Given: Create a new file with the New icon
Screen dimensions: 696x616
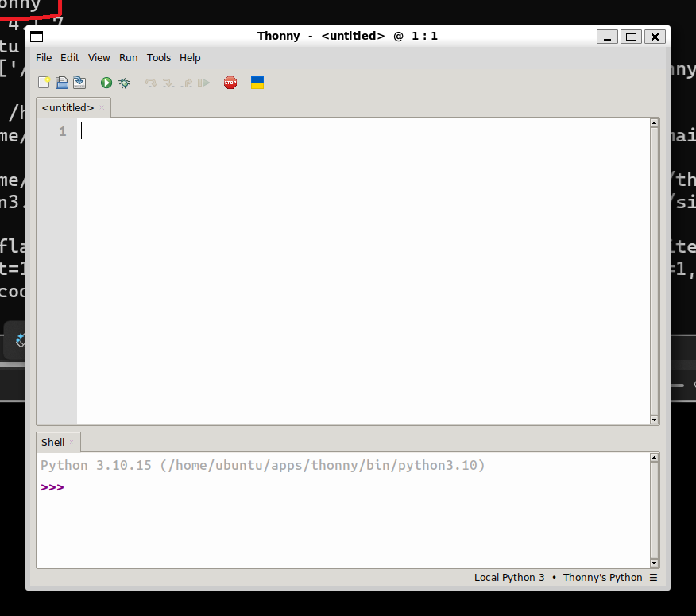Looking at the screenshot, I should pos(44,83).
